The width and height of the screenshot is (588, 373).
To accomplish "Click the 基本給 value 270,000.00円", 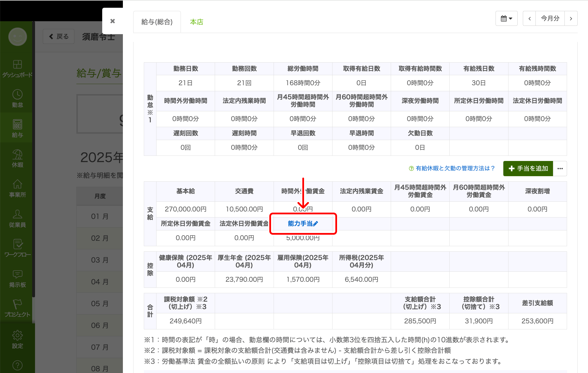I will click(185, 209).
